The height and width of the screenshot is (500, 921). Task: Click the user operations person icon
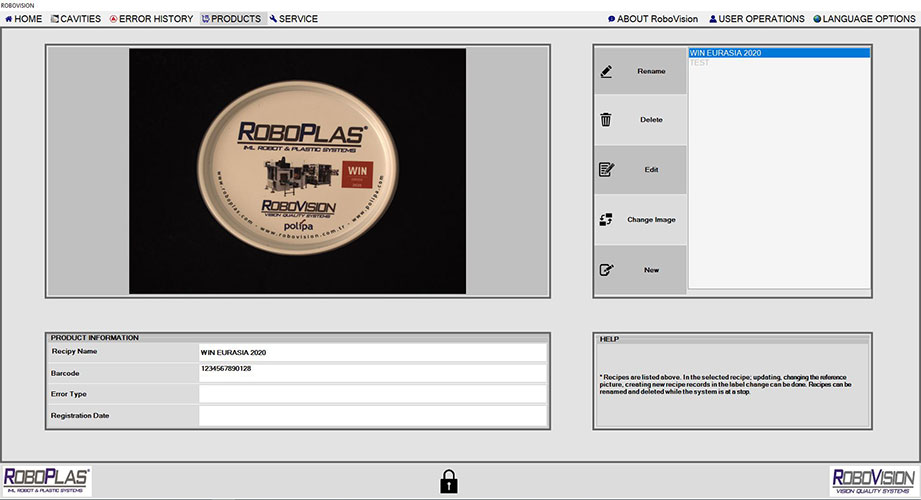point(712,19)
